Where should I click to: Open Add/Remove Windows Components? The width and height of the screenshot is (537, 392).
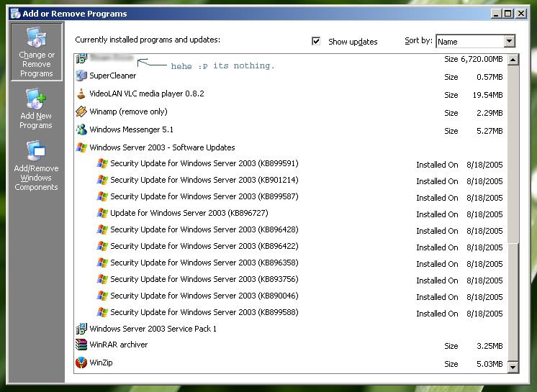[36, 165]
